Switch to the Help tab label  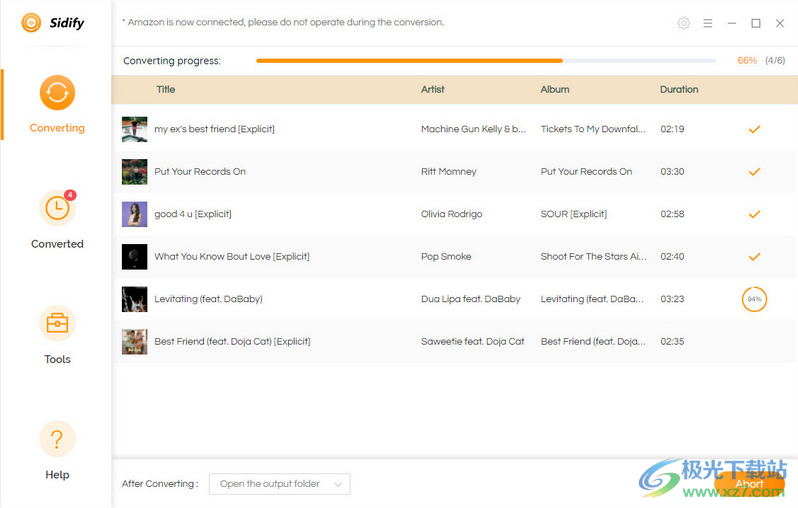(x=57, y=475)
